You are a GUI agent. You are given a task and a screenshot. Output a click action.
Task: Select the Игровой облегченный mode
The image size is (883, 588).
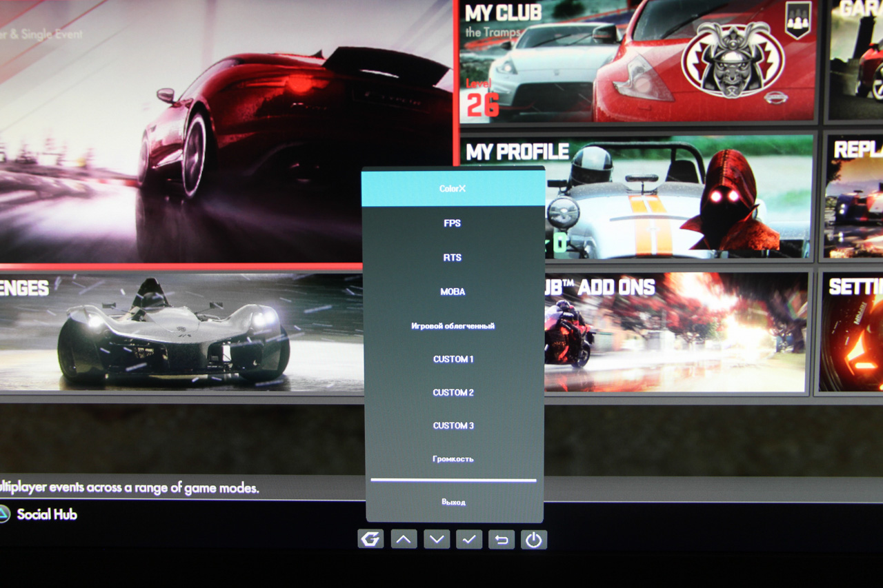click(x=453, y=325)
